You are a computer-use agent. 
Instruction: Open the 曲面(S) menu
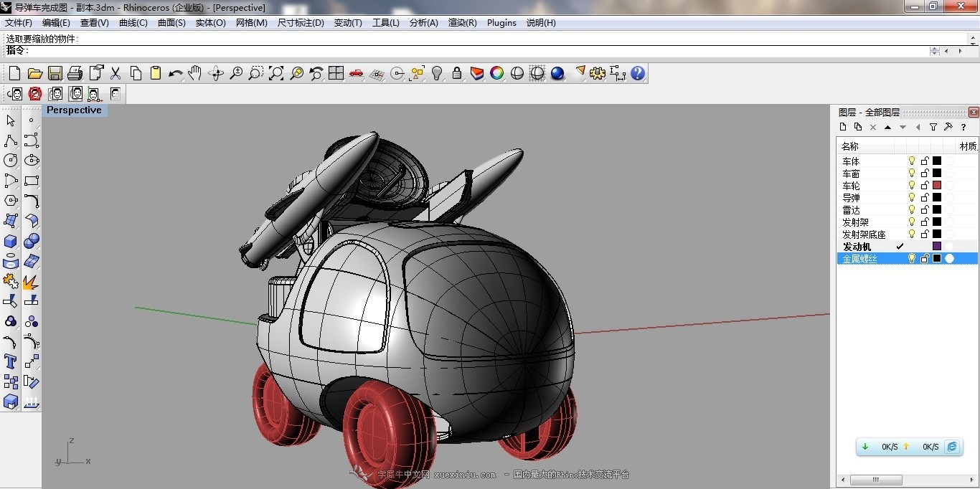tap(171, 23)
